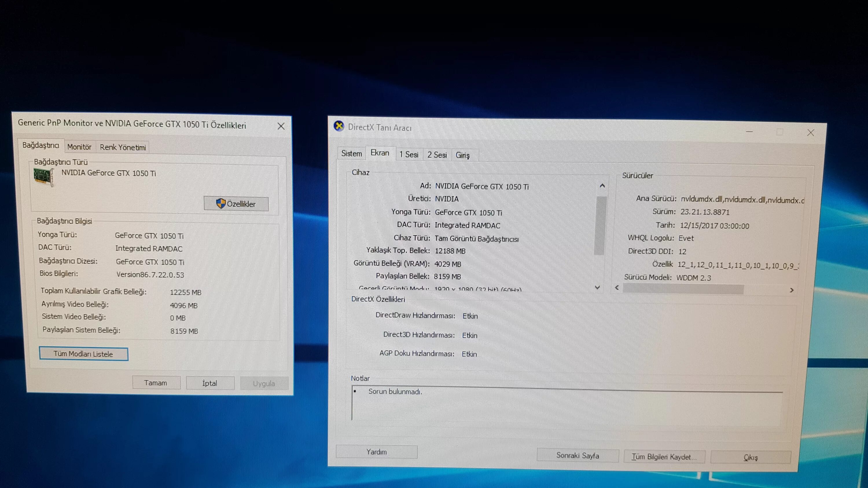The height and width of the screenshot is (488, 868).
Task: Click the Sürücüler horizontal scrollbar thumb
Action: [x=683, y=289]
